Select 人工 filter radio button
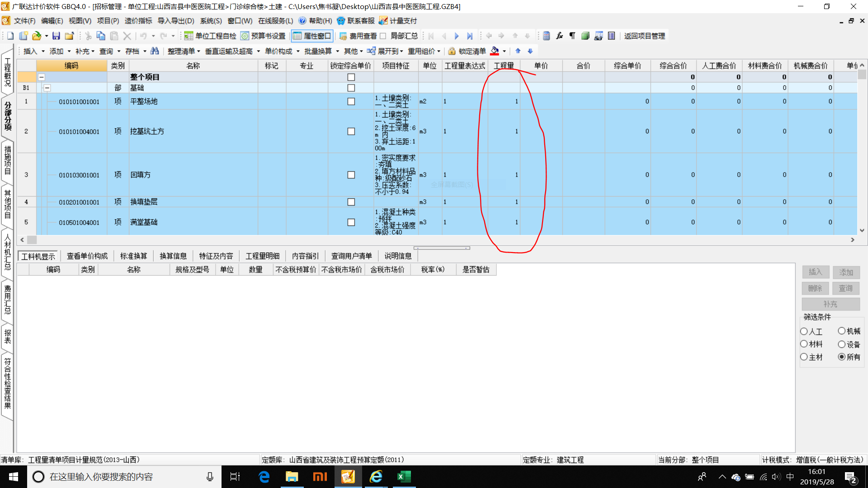Viewport: 868px width, 488px height. [x=804, y=332]
